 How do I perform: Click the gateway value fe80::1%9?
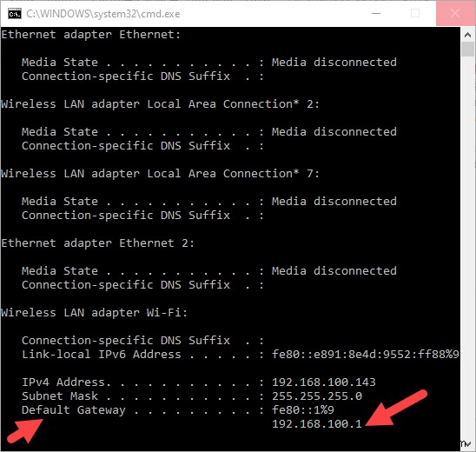tap(302, 410)
